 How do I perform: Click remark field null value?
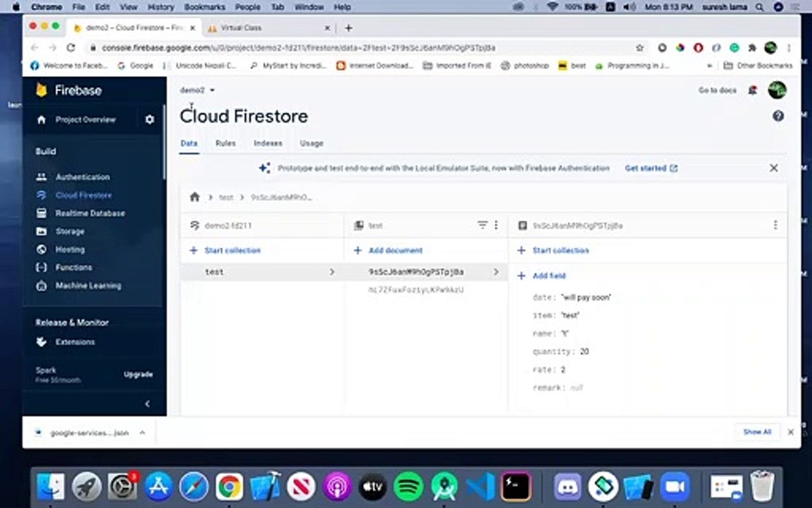tap(577, 388)
